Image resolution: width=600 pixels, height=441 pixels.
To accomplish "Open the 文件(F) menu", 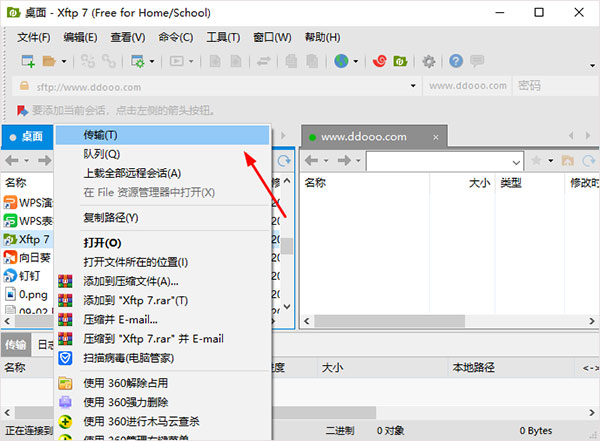I will click(x=34, y=38).
